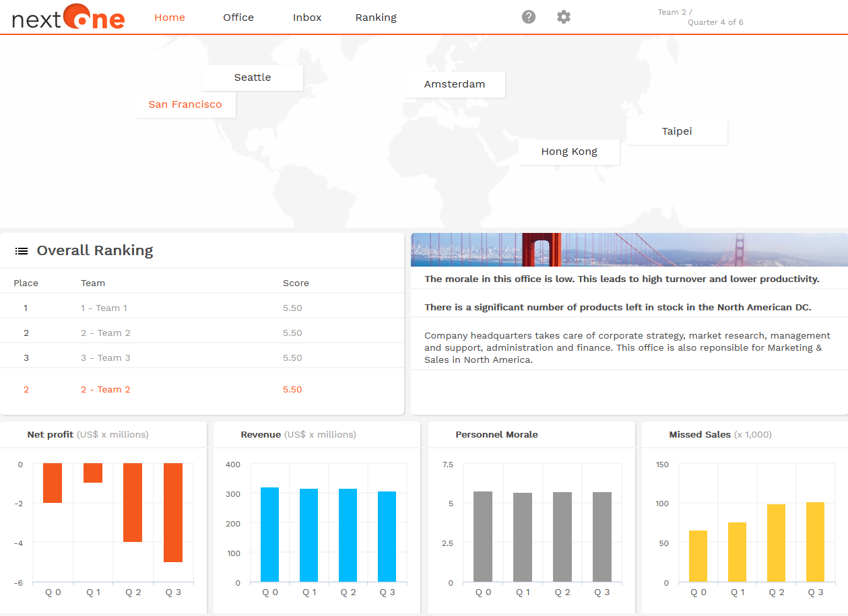Choose the Hong Kong office

(x=569, y=151)
